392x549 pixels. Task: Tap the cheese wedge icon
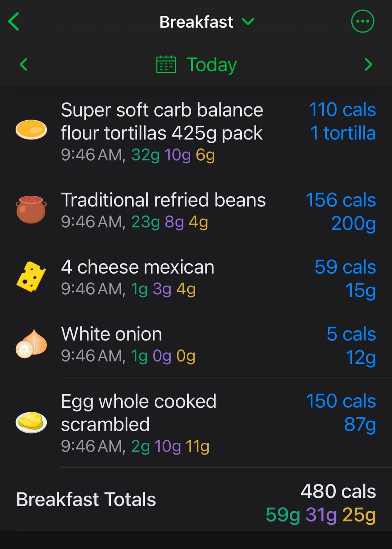click(x=31, y=276)
